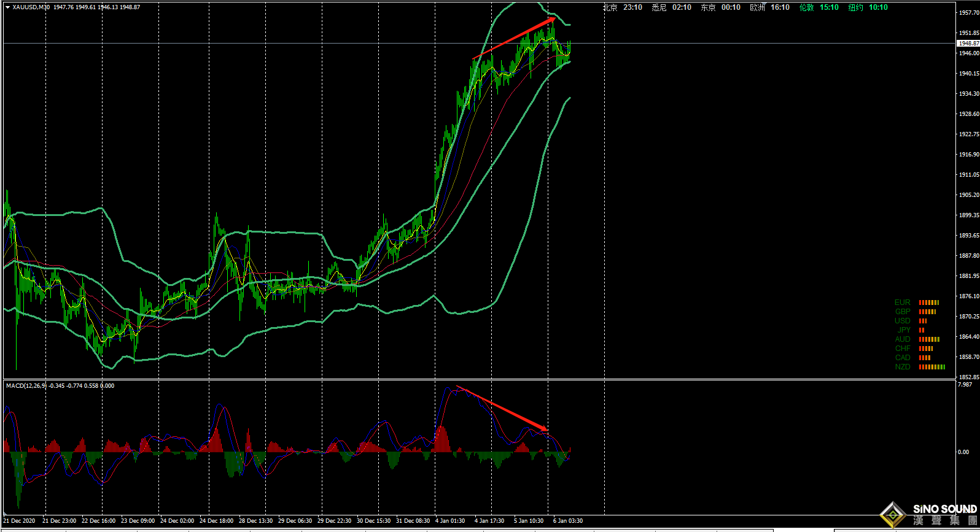Click the USD currency strength bars
Image resolution: width=980 pixels, height=532 pixels.
coord(922,321)
